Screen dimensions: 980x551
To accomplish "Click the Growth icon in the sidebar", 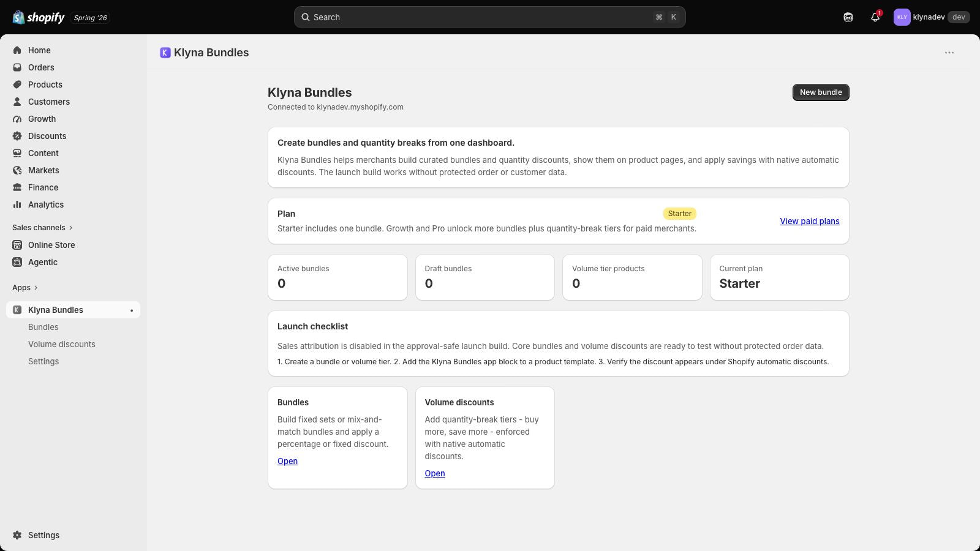I will coord(17,119).
